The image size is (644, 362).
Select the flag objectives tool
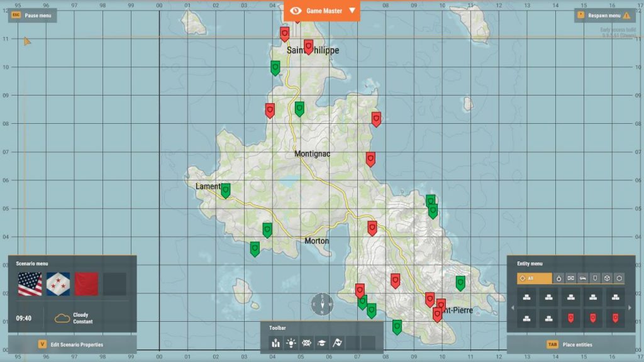[x=338, y=343]
